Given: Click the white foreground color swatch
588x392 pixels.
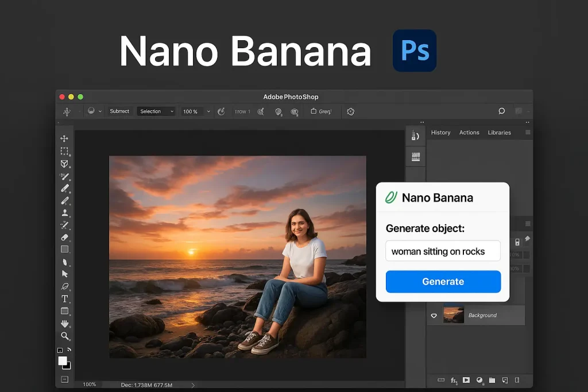Looking at the screenshot, I should coord(63,360).
